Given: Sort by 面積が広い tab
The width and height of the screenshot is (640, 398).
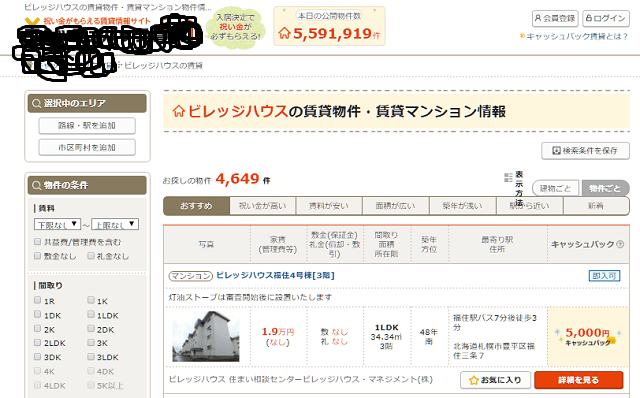Looking at the screenshot, I should click(396, 206).
